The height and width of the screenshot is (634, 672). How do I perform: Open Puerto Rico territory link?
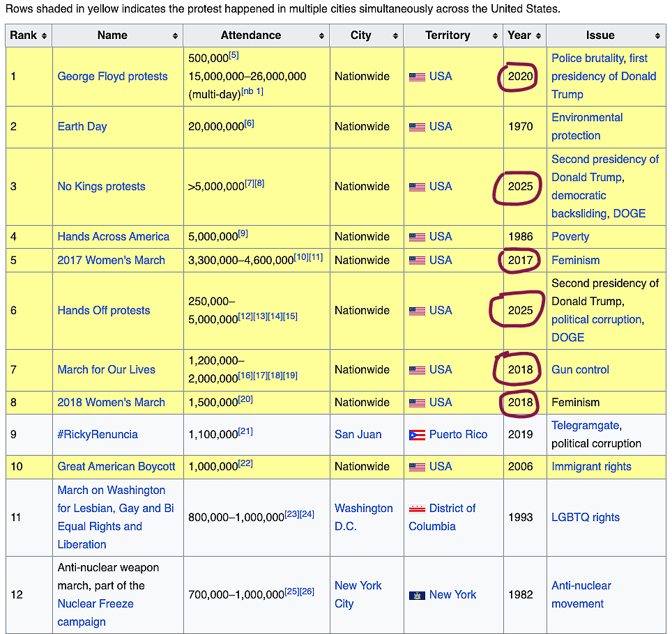[458, 434]
